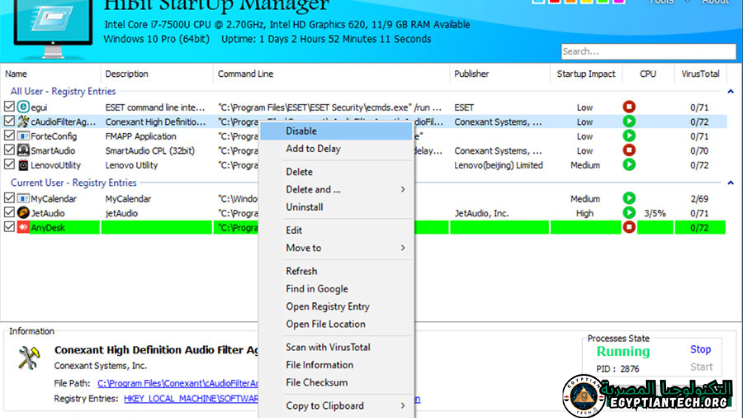The image size is (743, 418).
Task: Untick the MyCalendar entry checkbox
Action: pyautogui.click(x=9, y=199)
